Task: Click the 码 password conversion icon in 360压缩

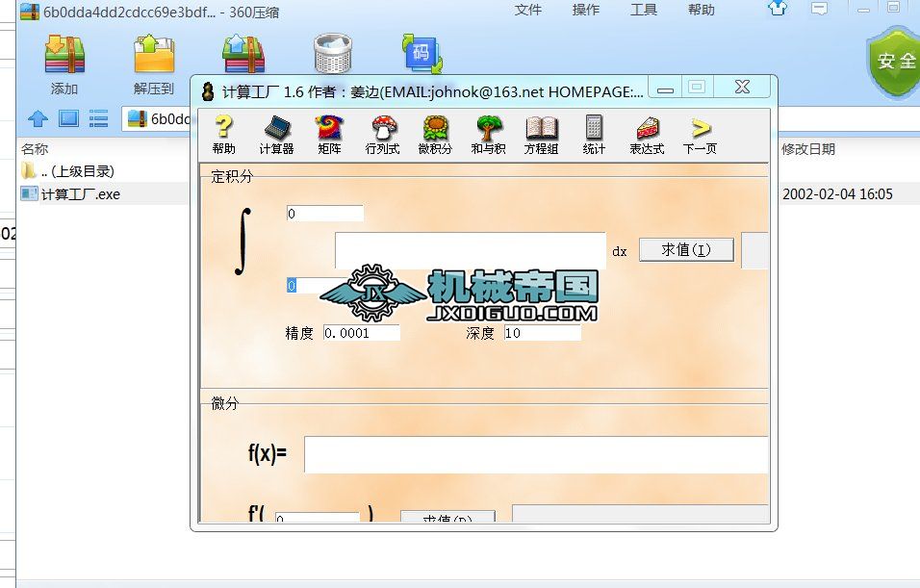Action: [x=422, y=54]
